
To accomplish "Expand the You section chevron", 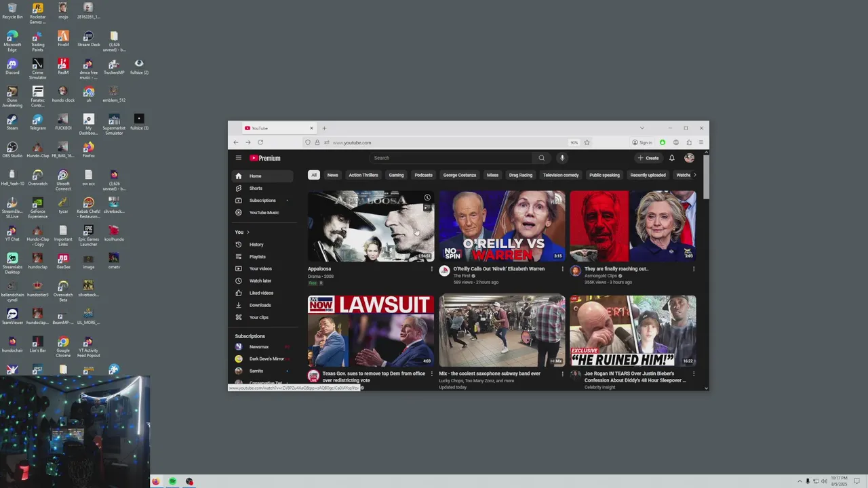I will pos(248,232).
